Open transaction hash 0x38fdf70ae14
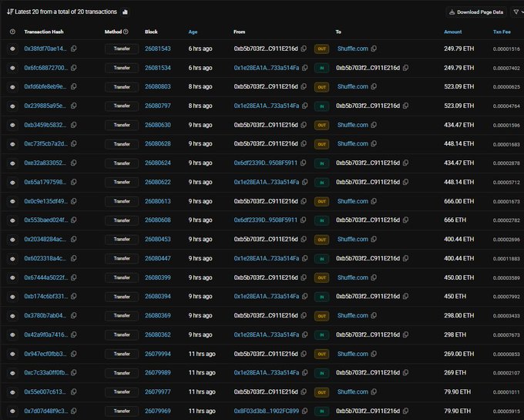Screen dimensions: 524x420 coord(45,49)
